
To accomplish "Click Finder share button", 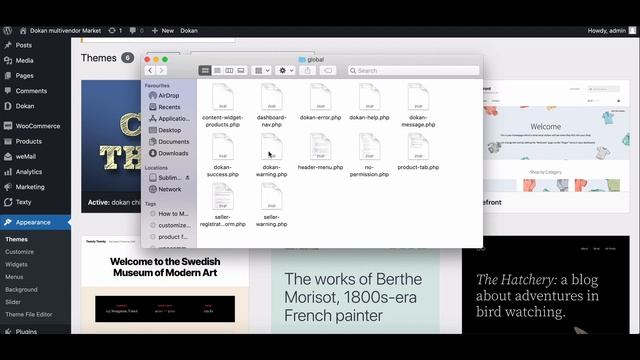I will tap(308, 71).
